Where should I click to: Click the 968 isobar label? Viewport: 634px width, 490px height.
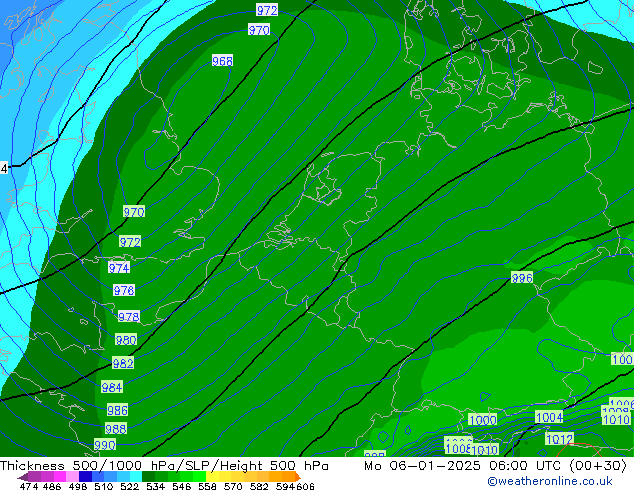point(222,61)
